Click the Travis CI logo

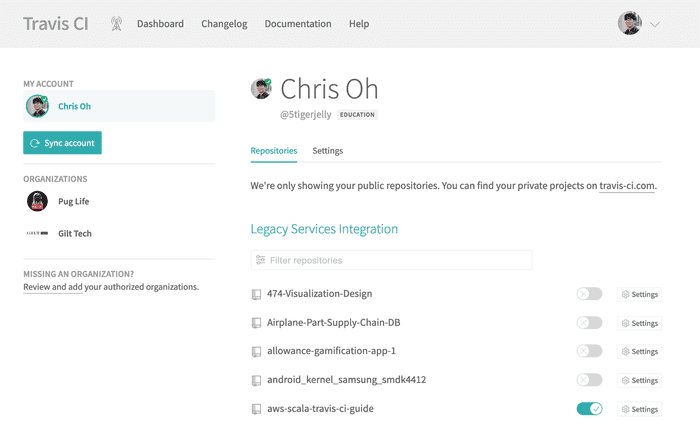point(56,24)
